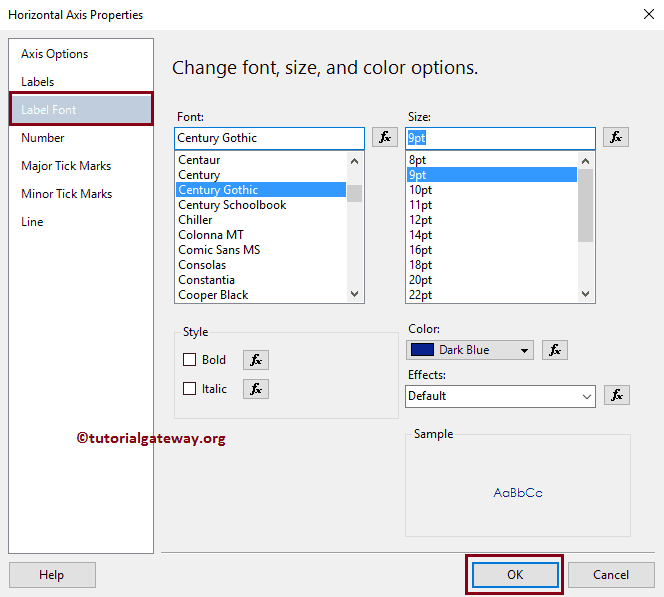Click the size list scrollbar thumb

pos(585,205)
